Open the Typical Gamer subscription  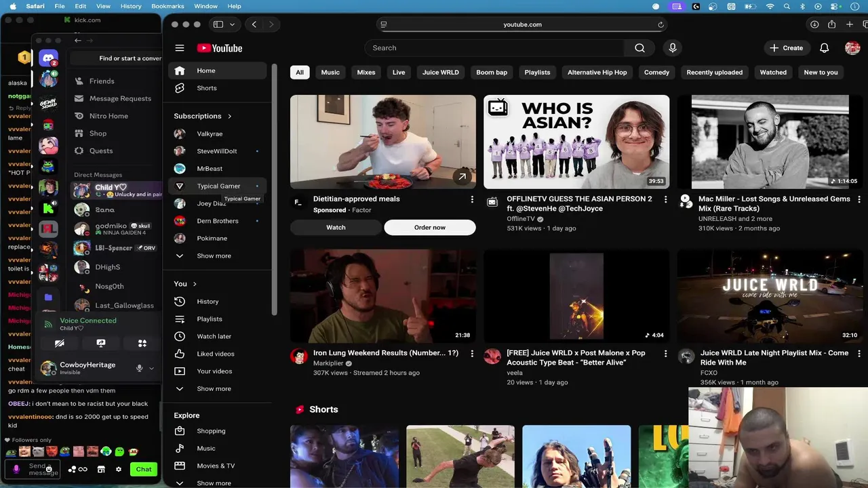coord(217,186)
